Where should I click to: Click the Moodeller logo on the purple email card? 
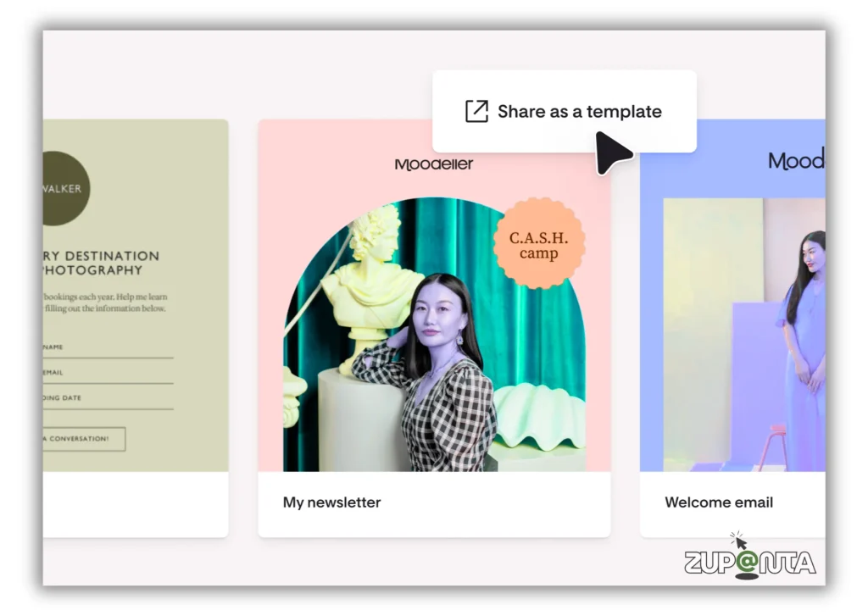(795, 161)
